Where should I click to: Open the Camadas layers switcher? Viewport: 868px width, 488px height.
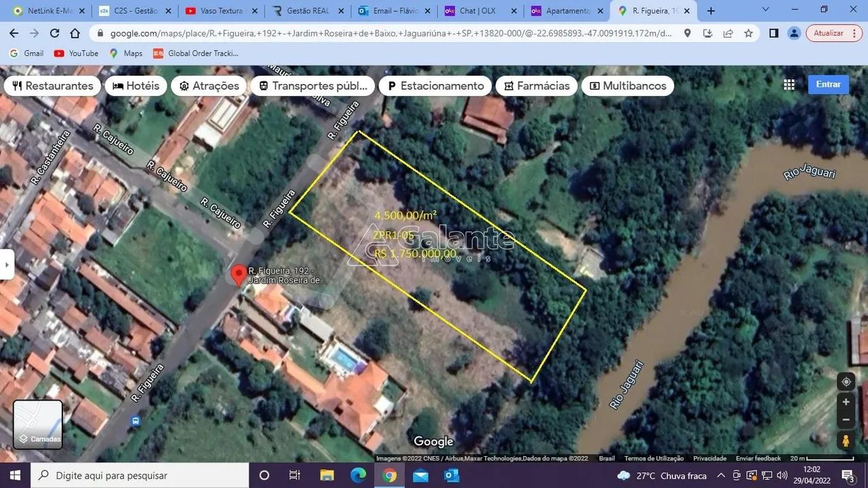click(38, 425)
